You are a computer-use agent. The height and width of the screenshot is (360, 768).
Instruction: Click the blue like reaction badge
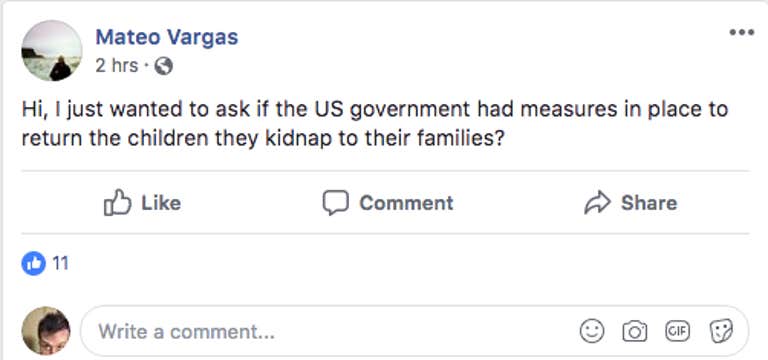pyautogui.click(x=33, y=264)
